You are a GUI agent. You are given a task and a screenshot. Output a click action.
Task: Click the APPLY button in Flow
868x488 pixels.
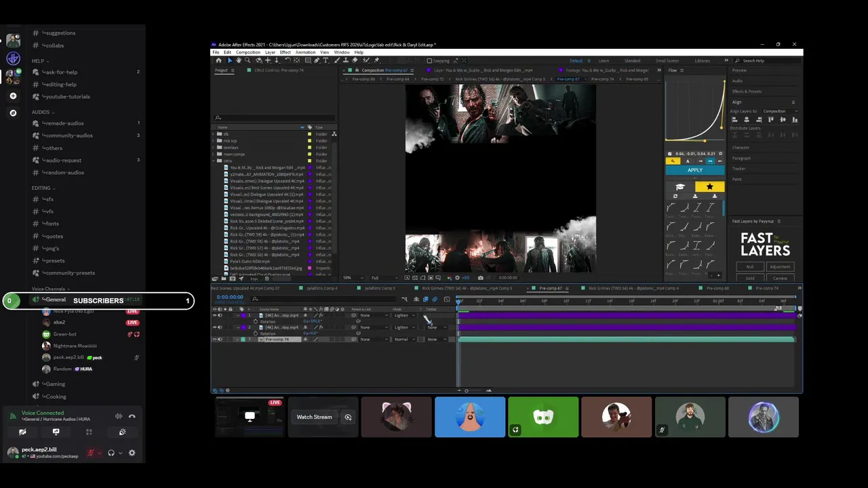coord(695,170)
